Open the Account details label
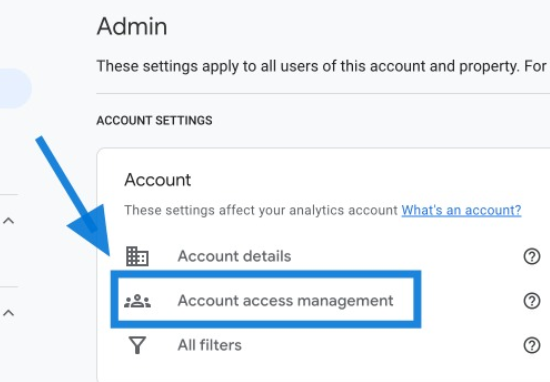Screen dimensions: 550x382 click(x=234, y=256)
